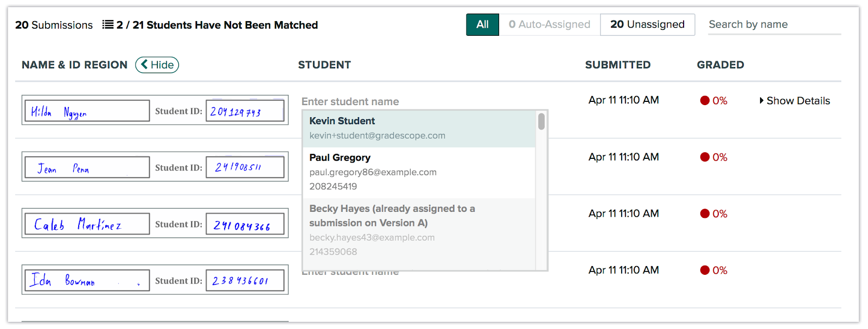Open Caleb Martinez's handwritten name image
The image size is (868, 329).
tap(87, 224)
